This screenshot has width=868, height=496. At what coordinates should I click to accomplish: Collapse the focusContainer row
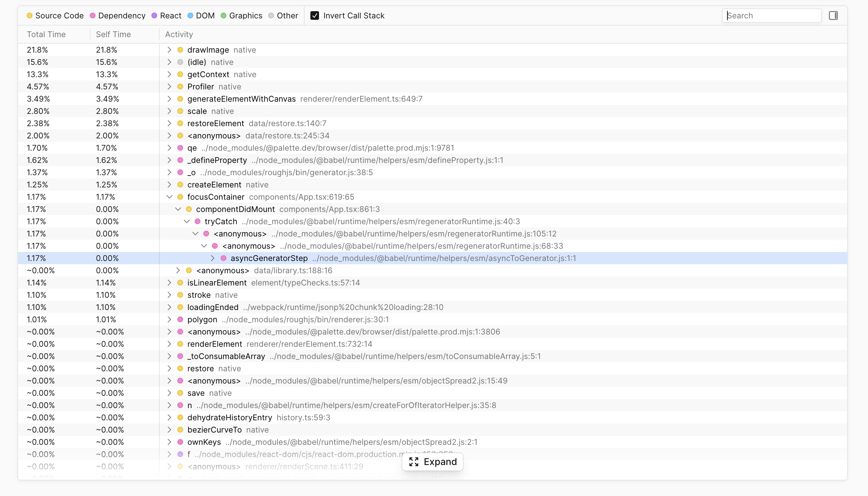click(x=169, y=197)
